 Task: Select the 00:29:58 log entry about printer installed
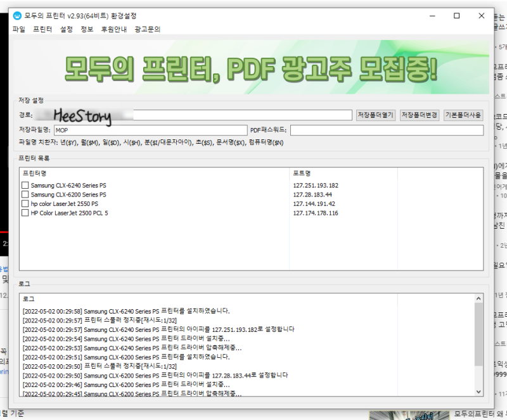(x=126, y=311)
